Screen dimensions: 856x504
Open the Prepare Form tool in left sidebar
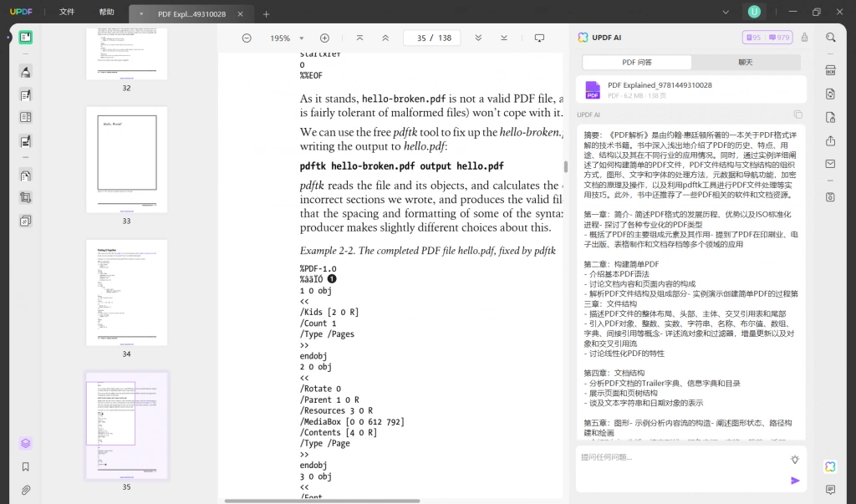(x=25, y=117)
